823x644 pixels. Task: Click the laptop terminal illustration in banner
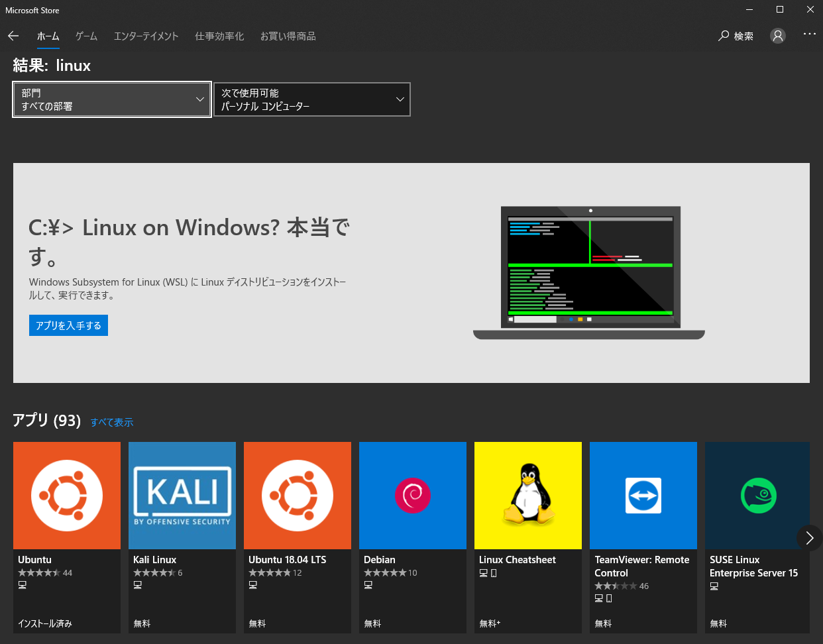click(x=589, y=273)
